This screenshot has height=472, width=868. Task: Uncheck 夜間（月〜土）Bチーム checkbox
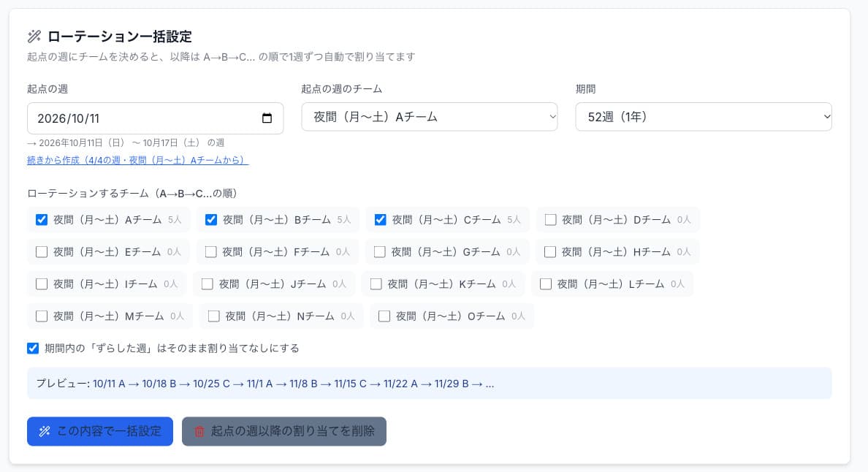click(x=211, y=220)
